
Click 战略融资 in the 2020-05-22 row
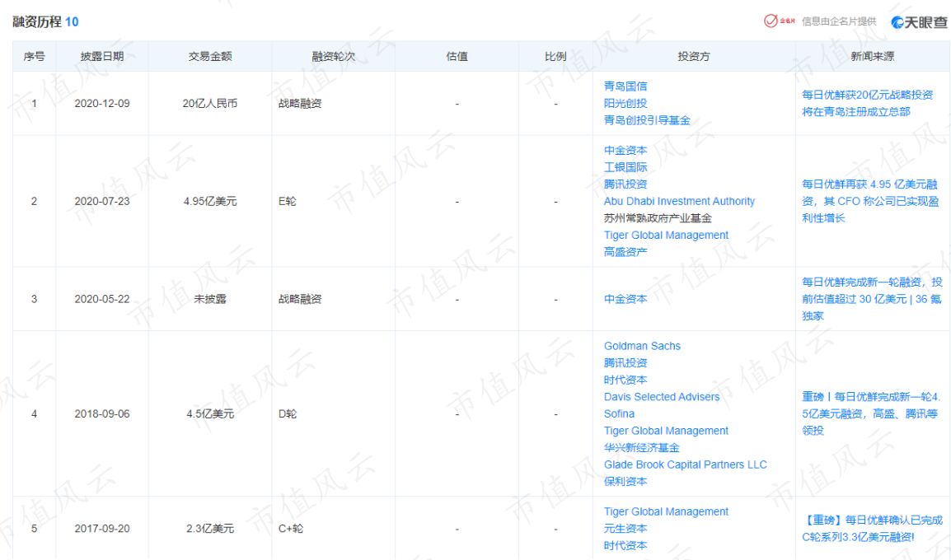pyautogui.click(x=300, y=300)
